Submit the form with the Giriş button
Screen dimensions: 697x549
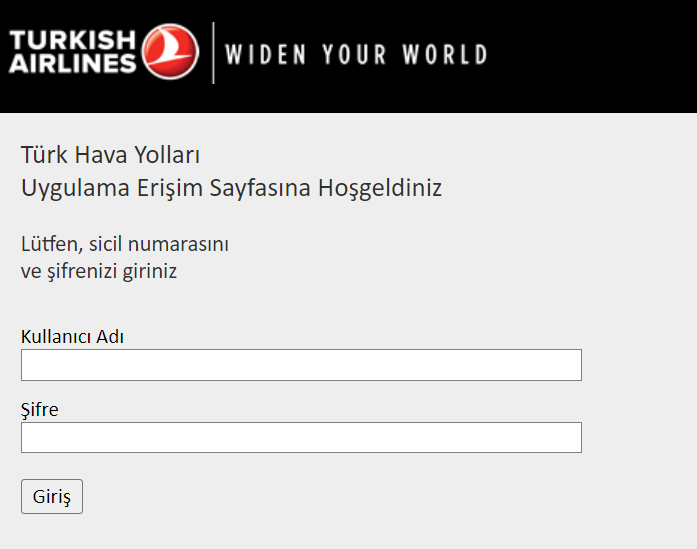pos(52,497)
